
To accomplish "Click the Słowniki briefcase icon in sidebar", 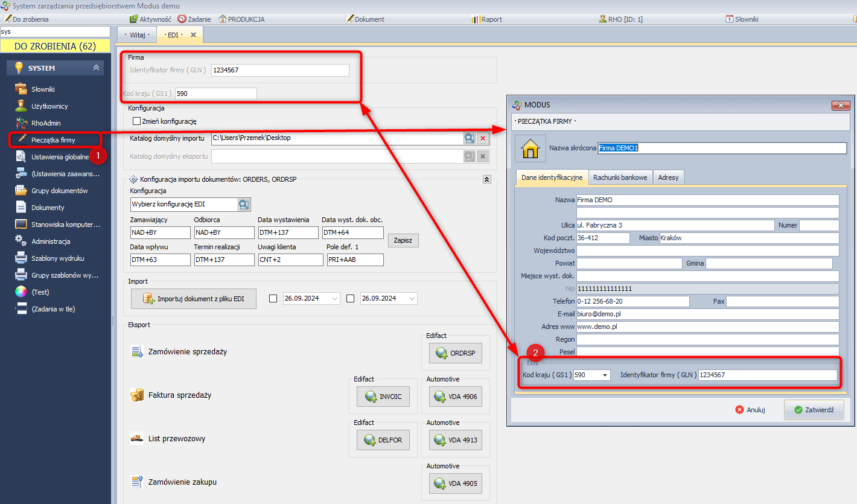I will pyautogui.click(x=21, y=89).
